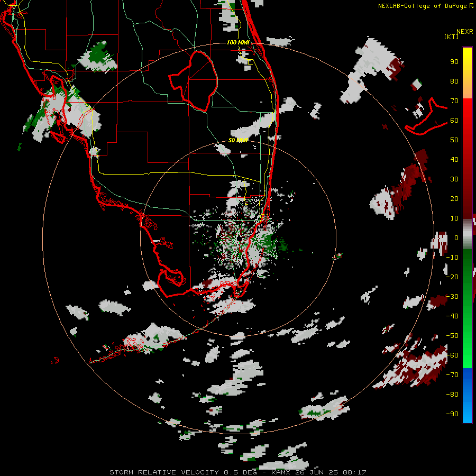476x476 pixels.
Task: Click the [KT] units label
Action: [452, 36]
